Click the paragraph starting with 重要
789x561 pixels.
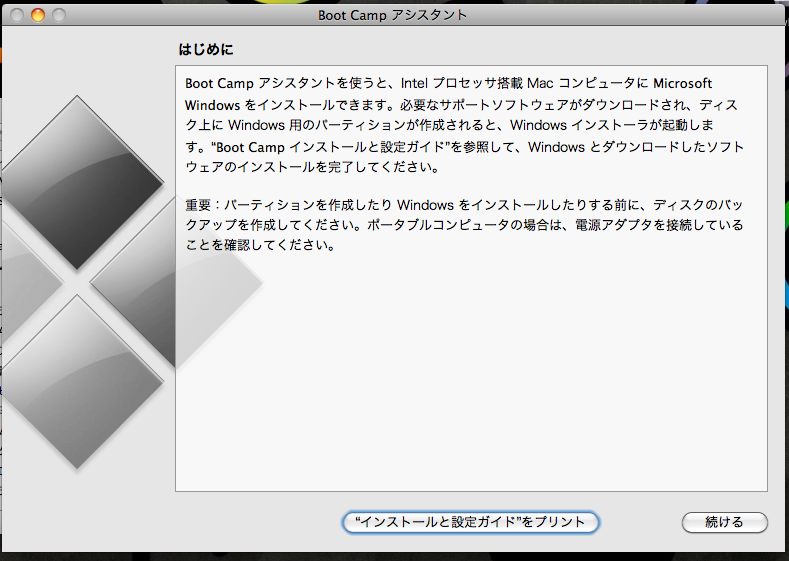[x=464, y=225]
